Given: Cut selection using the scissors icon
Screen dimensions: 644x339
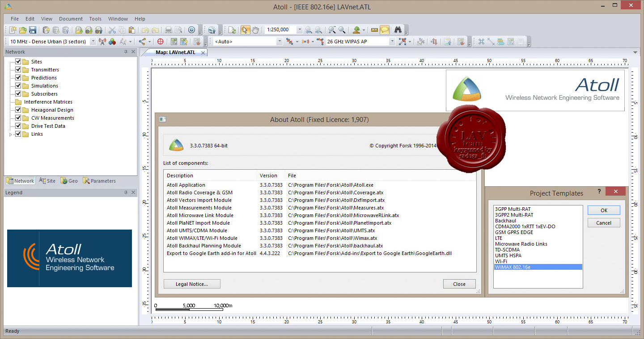Looking at the screenshot, I should [112, 30].
